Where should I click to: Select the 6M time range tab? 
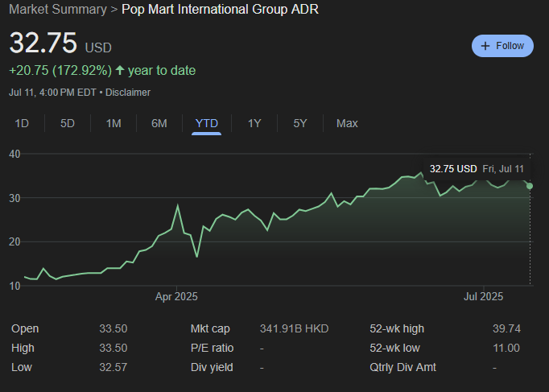pos(159,123)
